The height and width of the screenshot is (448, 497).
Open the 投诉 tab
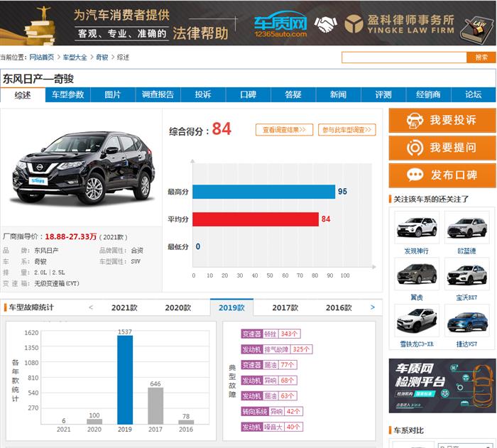click(203, 95)
